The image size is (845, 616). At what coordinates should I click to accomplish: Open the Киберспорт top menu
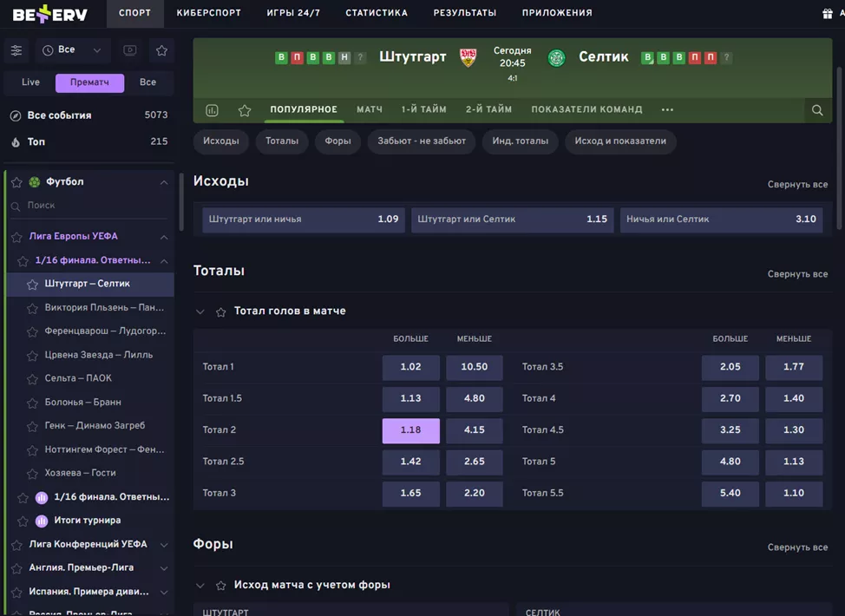click(x=208, y=13)
